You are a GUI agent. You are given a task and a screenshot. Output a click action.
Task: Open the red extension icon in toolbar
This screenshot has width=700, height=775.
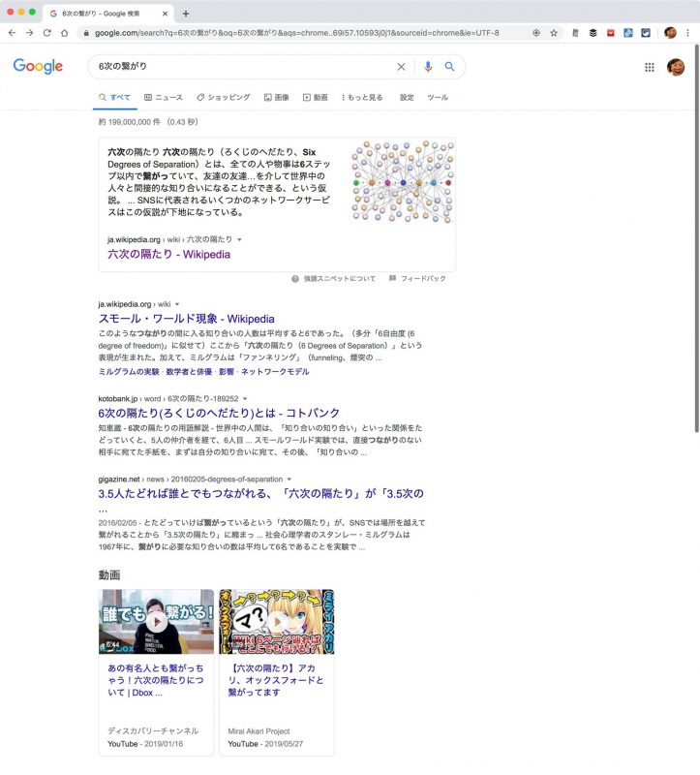[x=611, y=33]
